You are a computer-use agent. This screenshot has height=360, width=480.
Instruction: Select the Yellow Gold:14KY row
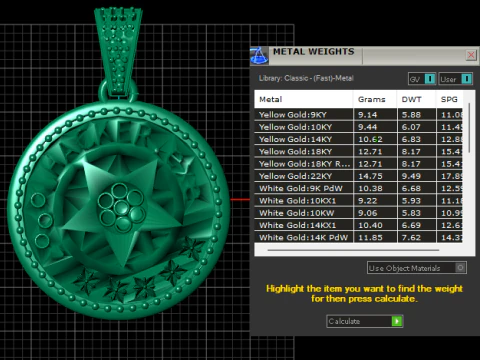(x=358, y=139)
